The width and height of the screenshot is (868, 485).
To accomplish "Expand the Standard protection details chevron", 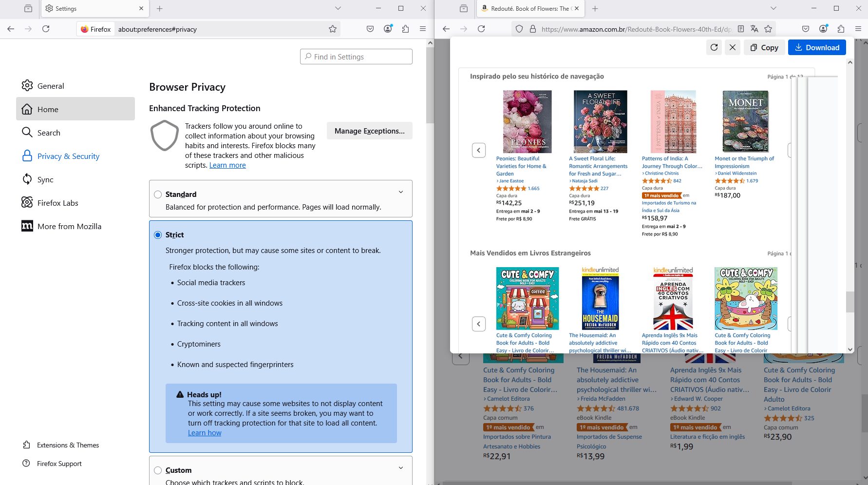I will [401, 192].
